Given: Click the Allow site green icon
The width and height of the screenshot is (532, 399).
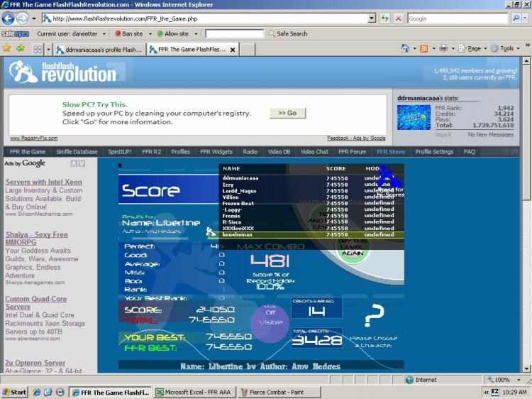Looking at the screenshot, I should pyautogui.click(x=160, y=33).
